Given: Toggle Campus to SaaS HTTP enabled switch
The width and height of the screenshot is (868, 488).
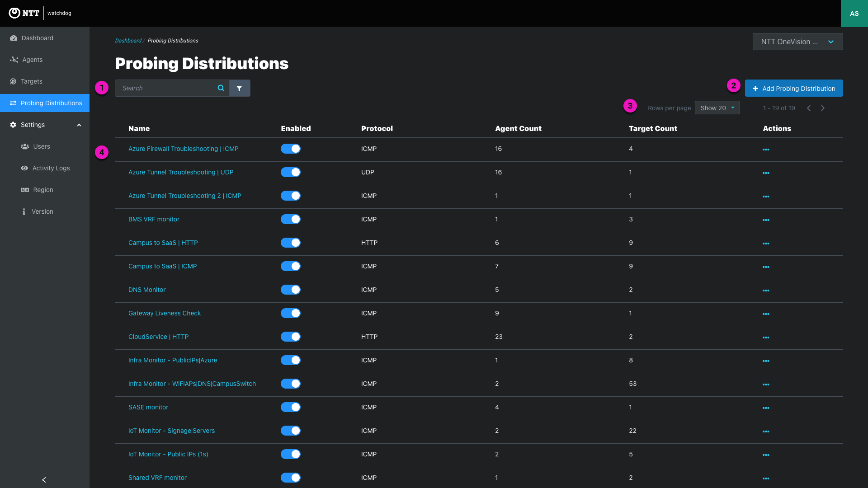Looking at the screenshot, I should point(291,243).
